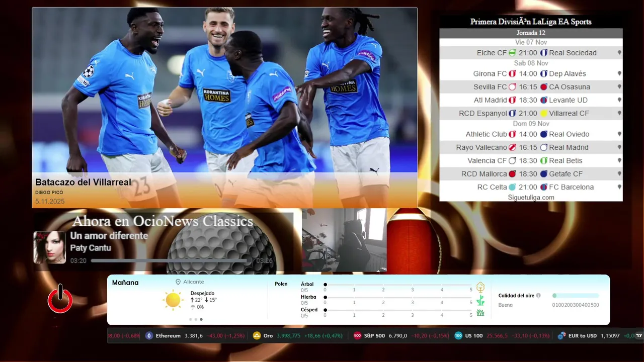Click the Real Madrid team crest
This screenshot has height=362, width=644.
click(x=544, y=148)
